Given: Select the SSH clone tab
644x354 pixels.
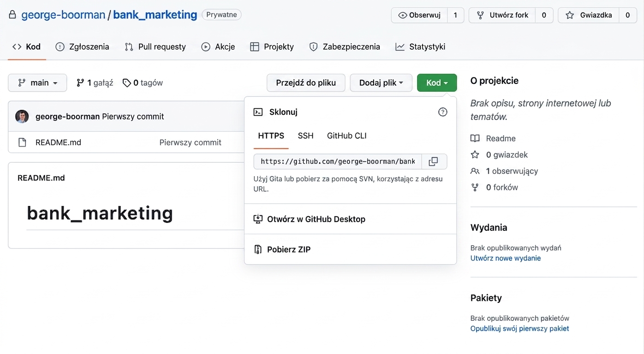Looking at the screenshot, I should pyautogui.click(x=306, y=136).
